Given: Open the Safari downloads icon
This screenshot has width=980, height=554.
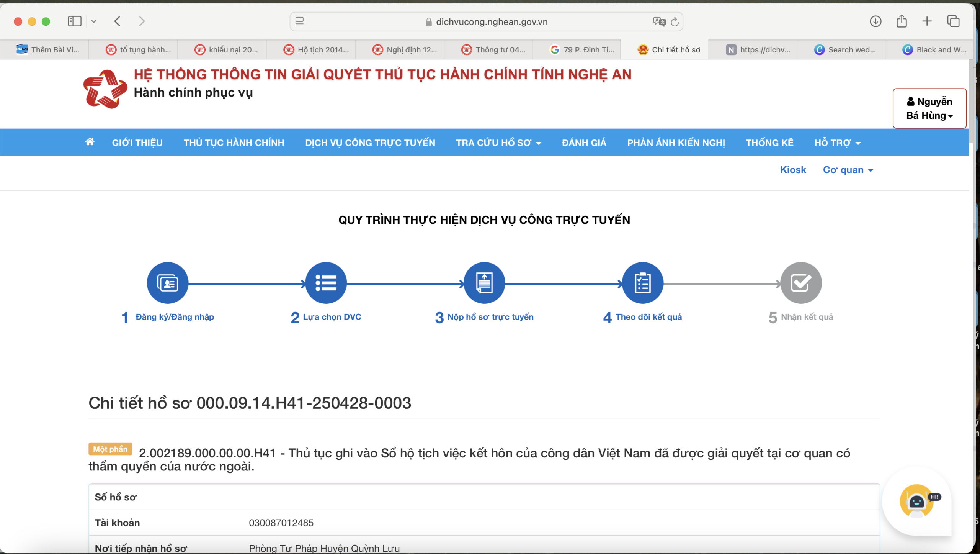Looking at the screenshot, I should pos(875,21).
